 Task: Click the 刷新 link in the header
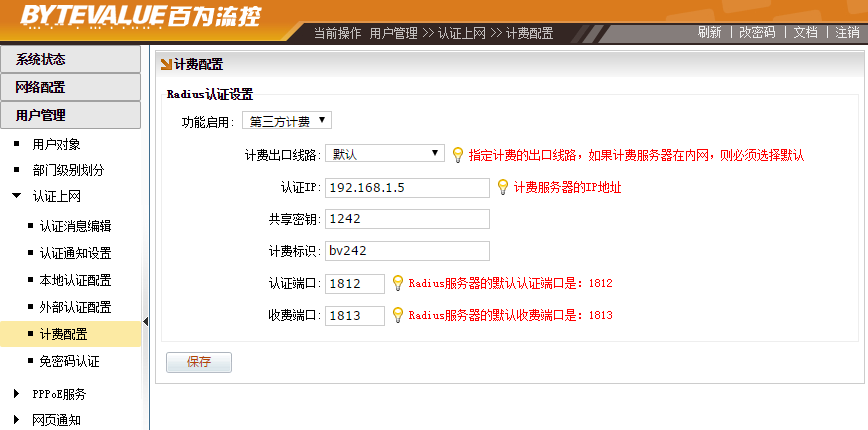709,32
